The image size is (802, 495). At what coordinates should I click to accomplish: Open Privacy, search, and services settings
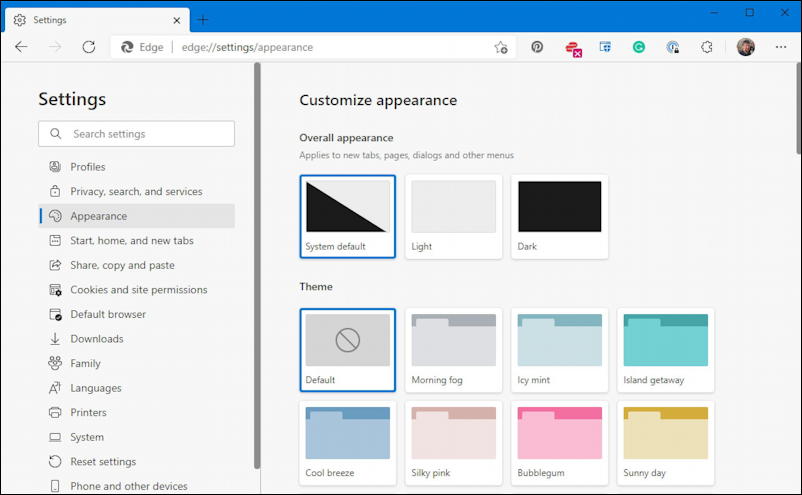tap(136, 191)
